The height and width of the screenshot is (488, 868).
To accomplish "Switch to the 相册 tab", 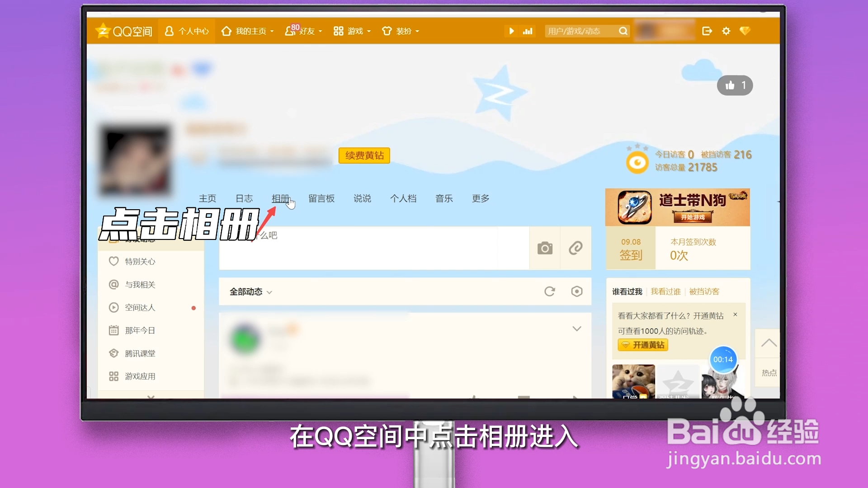I will [280, 198].
